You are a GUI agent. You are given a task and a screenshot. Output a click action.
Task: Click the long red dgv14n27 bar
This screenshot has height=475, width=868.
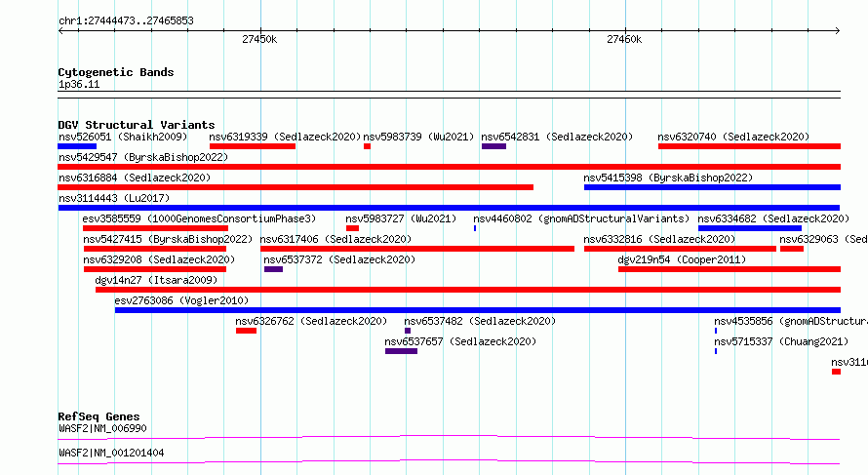(468, 290)
